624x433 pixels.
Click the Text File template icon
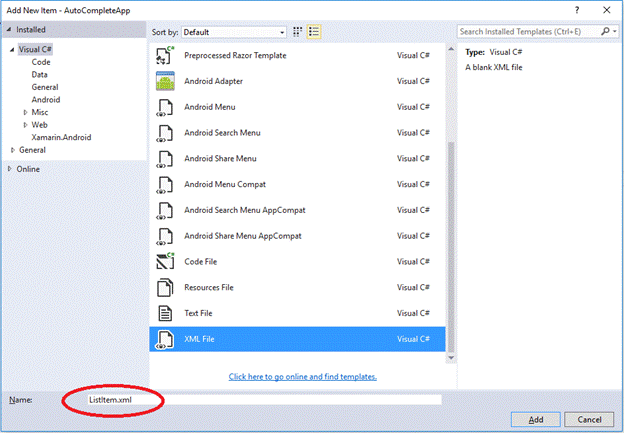click(165, 313)
